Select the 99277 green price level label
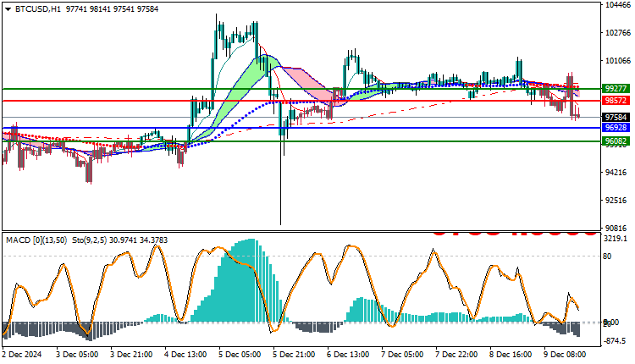Viewport: 635px width, 364px height. [616, 88]
